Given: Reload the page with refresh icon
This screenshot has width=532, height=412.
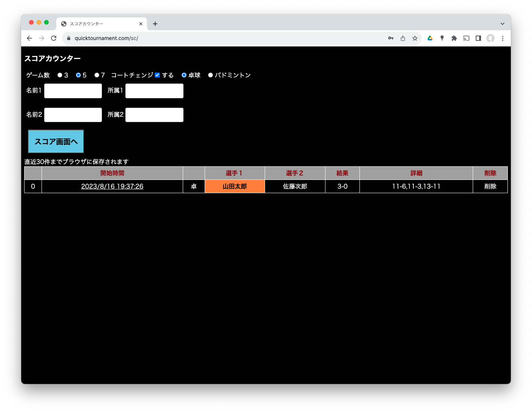Looking at the screenshot, I should (54, 38).
